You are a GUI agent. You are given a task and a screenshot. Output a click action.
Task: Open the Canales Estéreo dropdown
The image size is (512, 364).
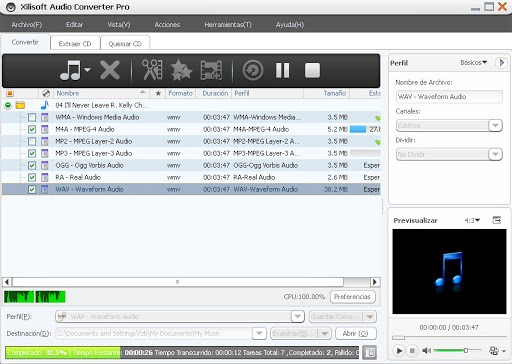click(x=495, y=126)
